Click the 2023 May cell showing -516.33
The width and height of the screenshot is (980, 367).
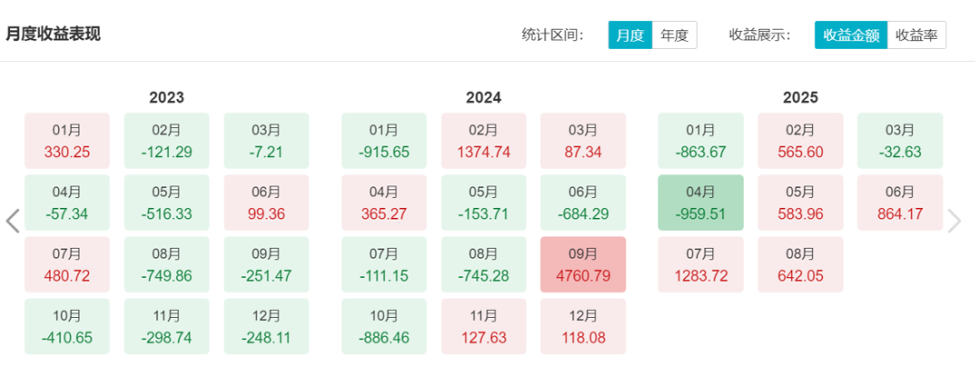[x=167, y=203]
